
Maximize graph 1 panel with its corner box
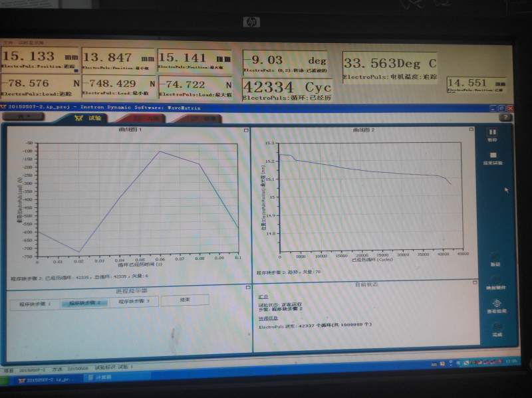point(246,130)
